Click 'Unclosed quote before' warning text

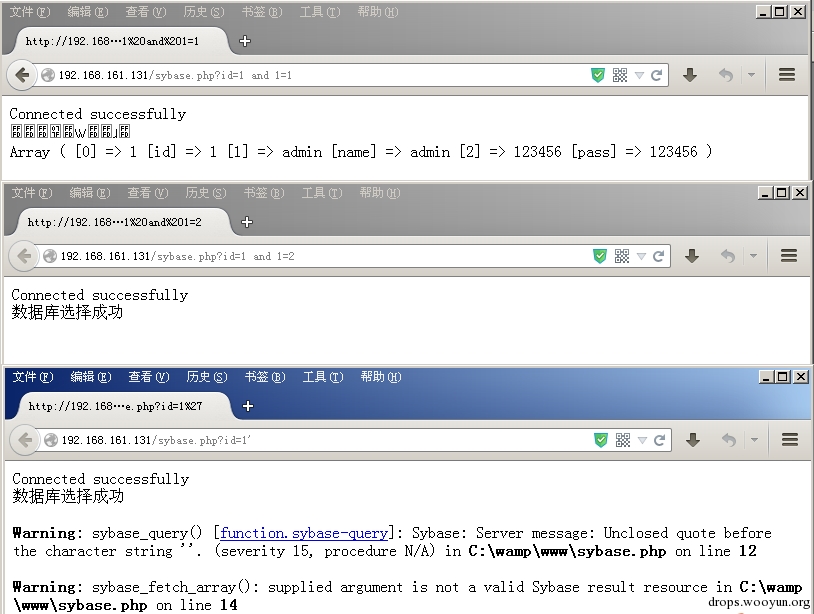coord(687,533)
